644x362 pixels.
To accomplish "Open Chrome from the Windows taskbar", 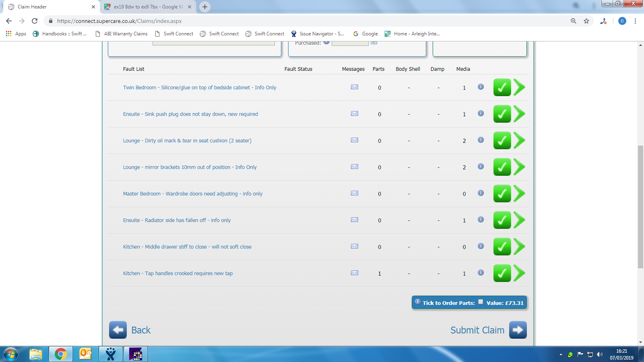I will click(61, 354).
